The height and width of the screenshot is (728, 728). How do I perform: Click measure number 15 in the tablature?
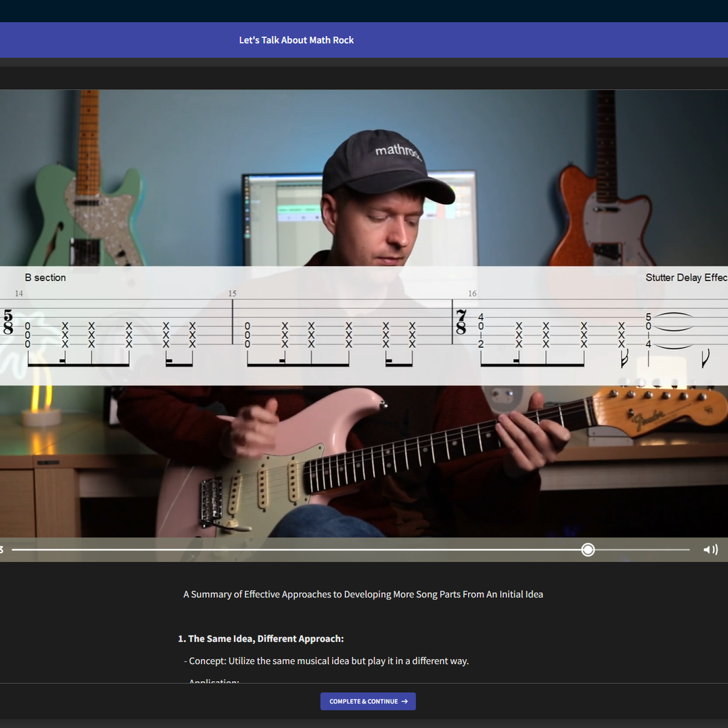[x=232, y=294]
